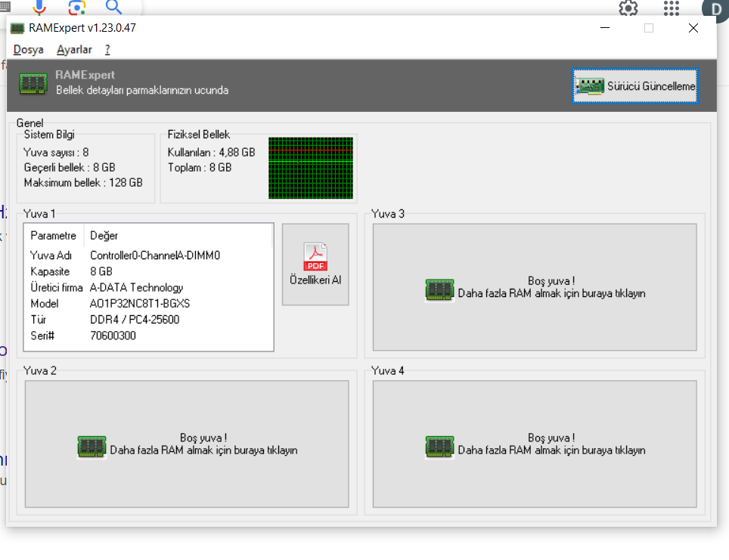Click the empty Yuva 2 slot panel

pyautogui.click(x=187, y=444)
